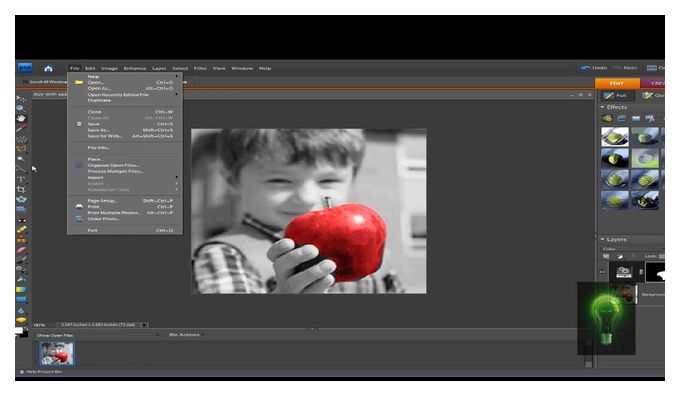Viewport: 680px width, 396px height.
Task: Select the Eyedropper tool
Action: (x=20, y=128)
